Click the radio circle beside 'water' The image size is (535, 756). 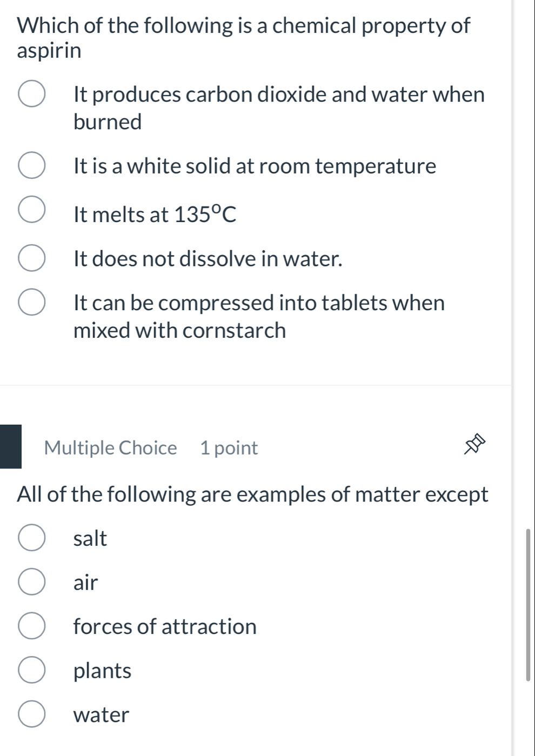pyautogui.click(x=31, y=714)
